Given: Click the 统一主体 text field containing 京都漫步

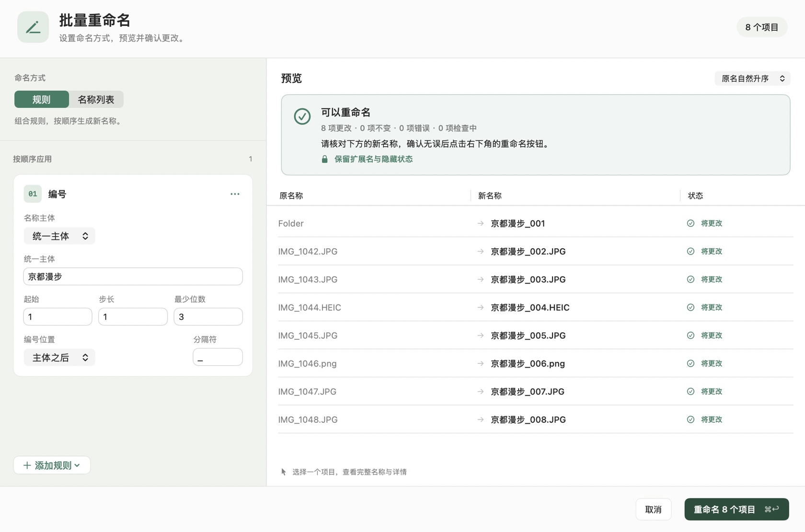Looking at the screenshot, I should point(133,277).
